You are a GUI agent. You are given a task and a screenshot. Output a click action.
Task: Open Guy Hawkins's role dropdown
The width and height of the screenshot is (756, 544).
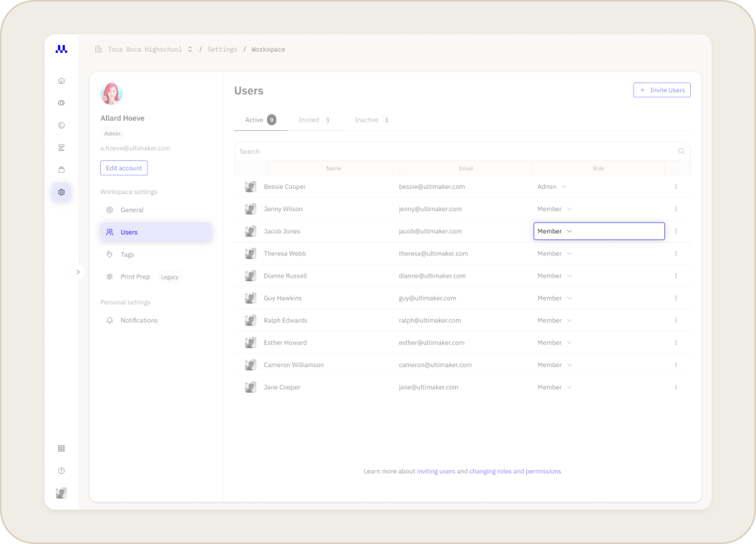554,298
